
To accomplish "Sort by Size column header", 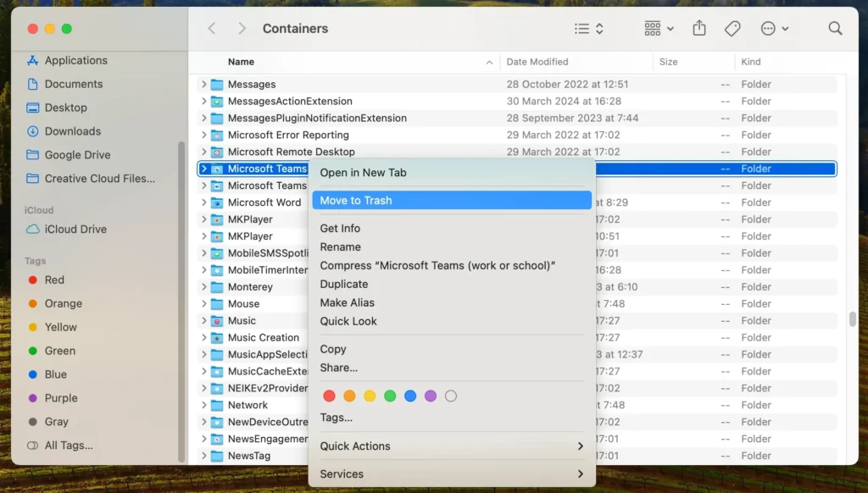I will pyautogui.click(x=668, y=62).
